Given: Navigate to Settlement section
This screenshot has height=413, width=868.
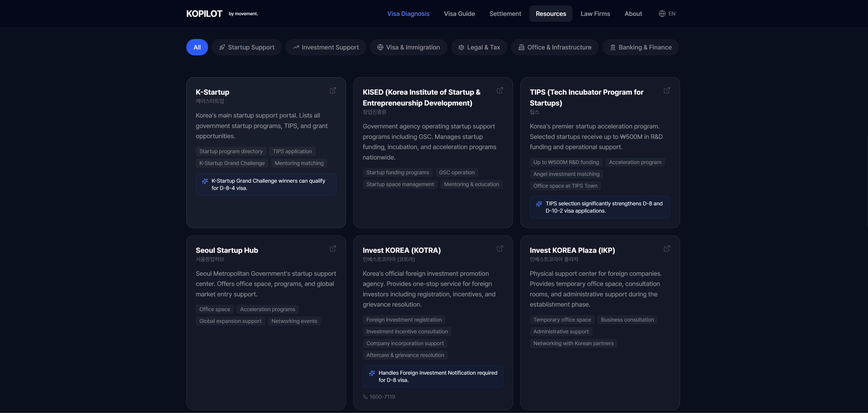Looking at the screenshot, I should pos(505,14).
